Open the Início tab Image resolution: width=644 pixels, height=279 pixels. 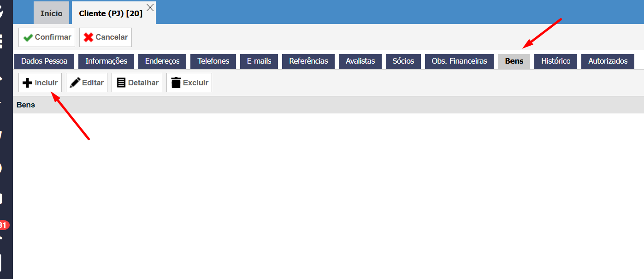51,13
